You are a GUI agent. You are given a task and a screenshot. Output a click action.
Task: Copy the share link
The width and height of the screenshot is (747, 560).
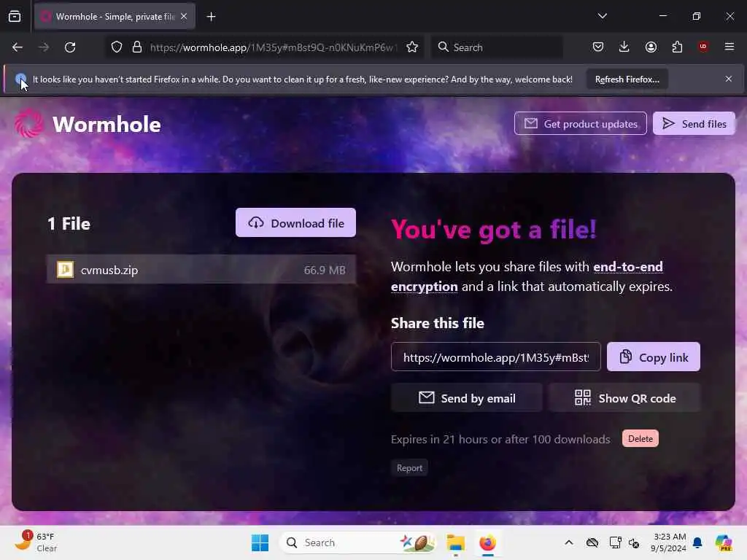point(653,357)
